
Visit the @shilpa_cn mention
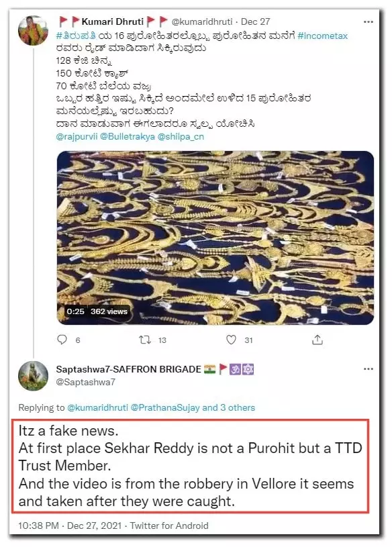(181, 136)
